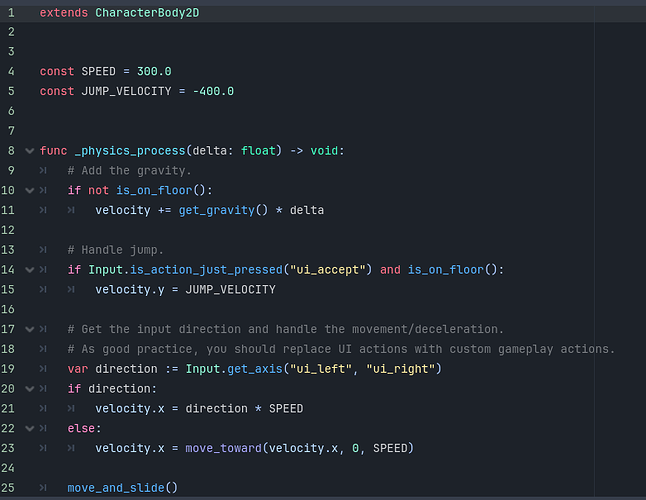Collapse the 'if not is_on_floor' block
Image resolution: width=646 pixels, height=500 pixels.
29,191
